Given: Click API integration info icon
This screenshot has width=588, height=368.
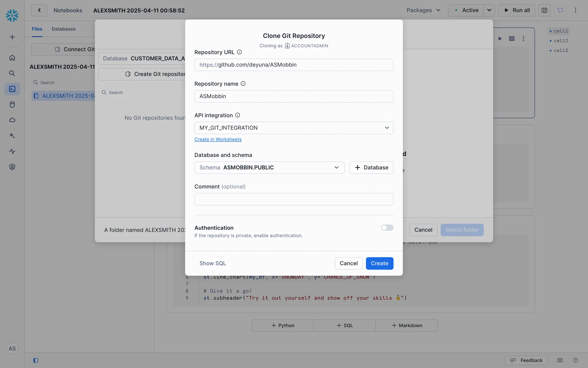Looking at the screenshot, I should pos(238,115).
